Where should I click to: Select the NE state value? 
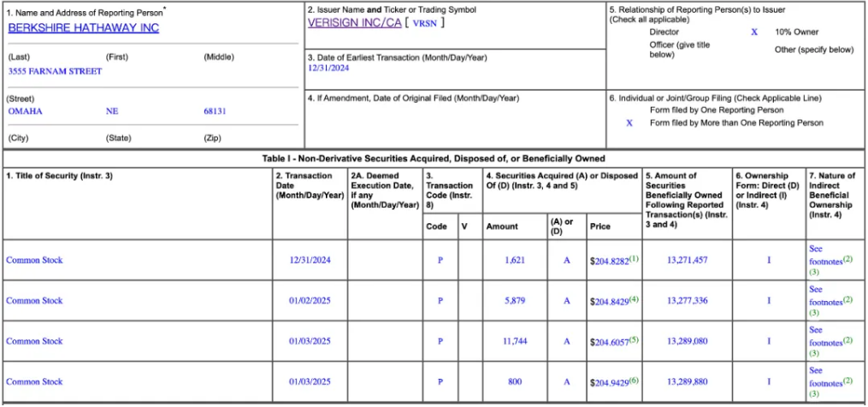[x=112, y=111]
